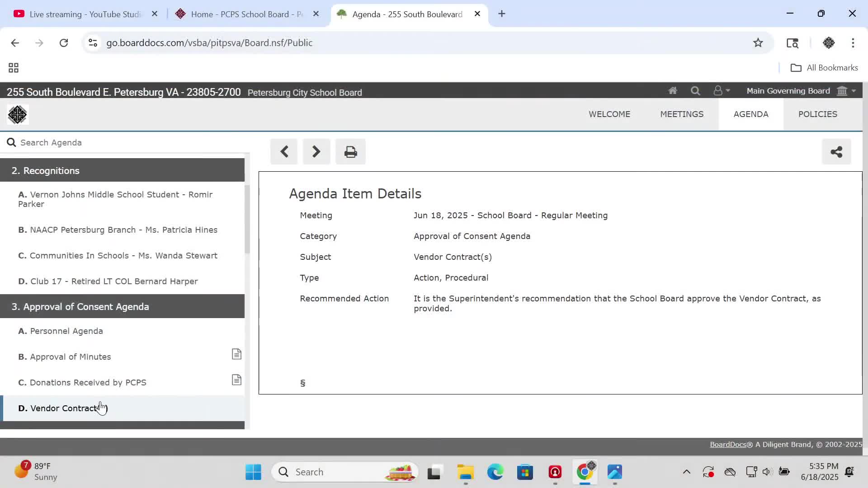Open document attachment icon for Approval of Minutes
The width and height of the screenshot is (868, 488).
click(x=236, y=354)
